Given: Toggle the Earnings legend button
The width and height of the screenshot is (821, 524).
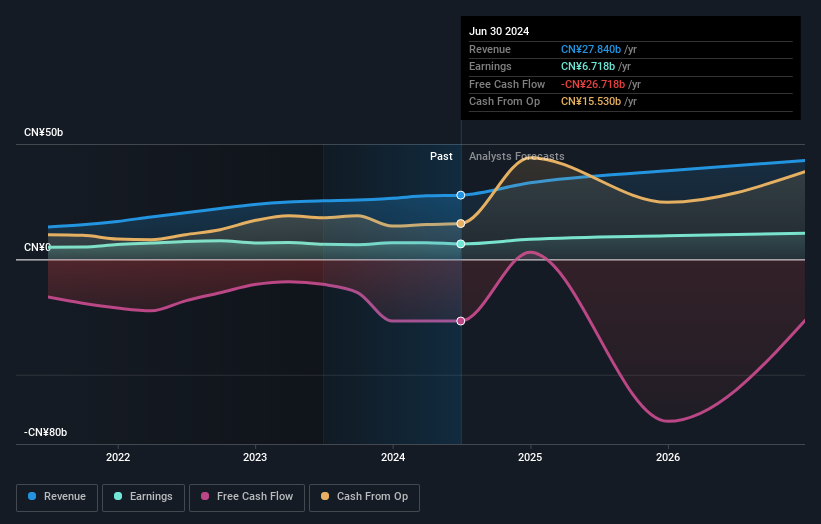Looking at the screenshot, I should [143, 497].
